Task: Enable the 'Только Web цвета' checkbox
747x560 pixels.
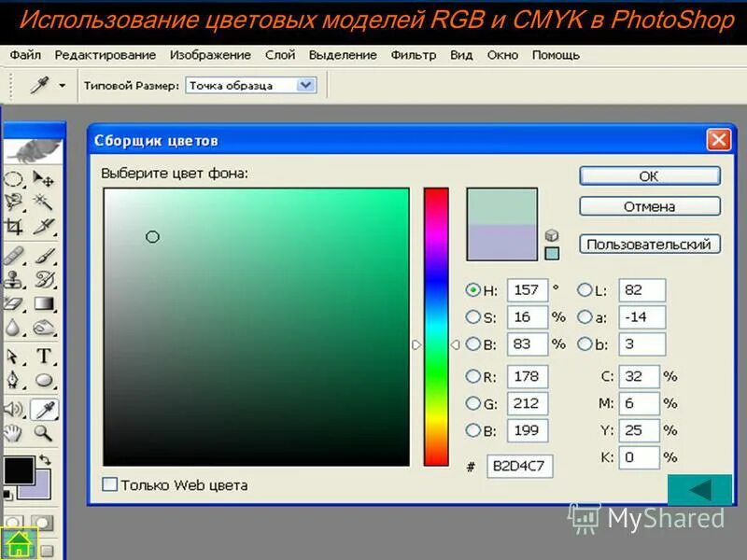Action: point(109,485)
